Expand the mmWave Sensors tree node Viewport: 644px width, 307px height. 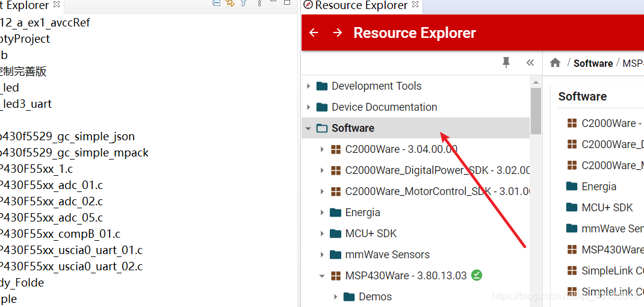(322, 255)
